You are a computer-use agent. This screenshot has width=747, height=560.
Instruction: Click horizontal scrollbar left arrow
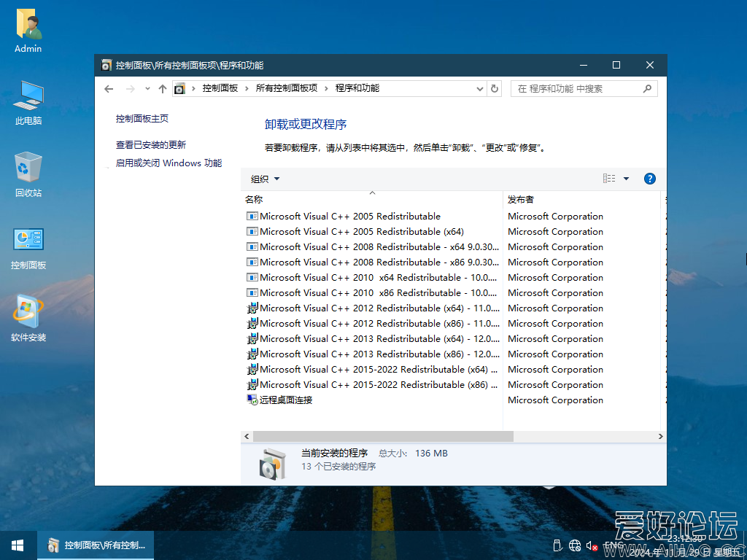click(x=247, y=436)
